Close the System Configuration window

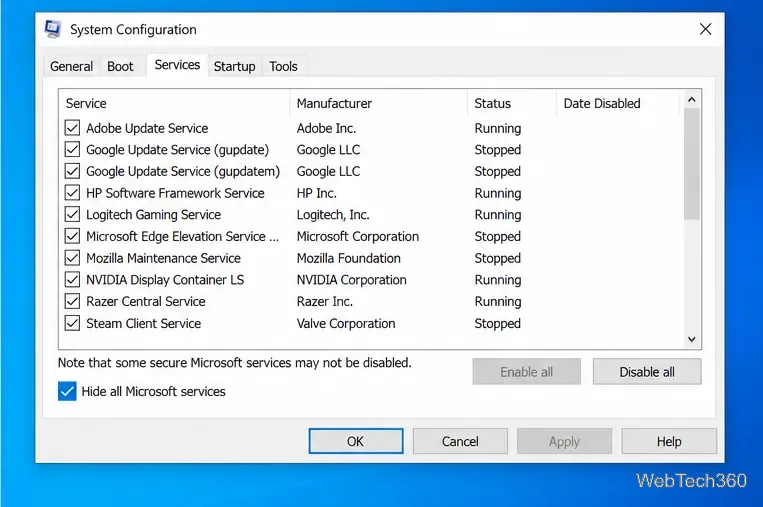click(x=705, y=29)
